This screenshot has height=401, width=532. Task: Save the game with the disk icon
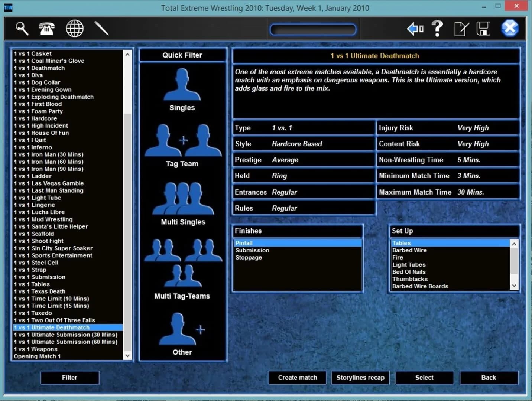coord(483,28)
